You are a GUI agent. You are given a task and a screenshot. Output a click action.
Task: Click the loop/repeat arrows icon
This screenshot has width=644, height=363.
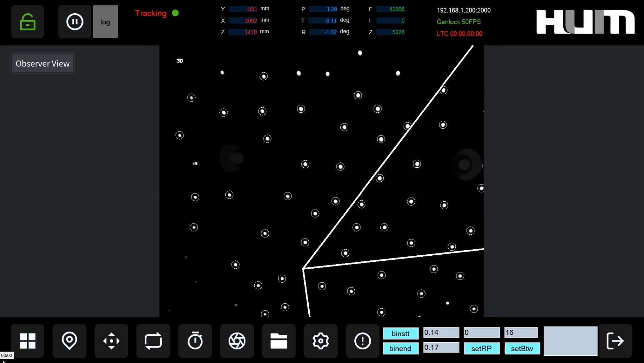coord(153,341)
